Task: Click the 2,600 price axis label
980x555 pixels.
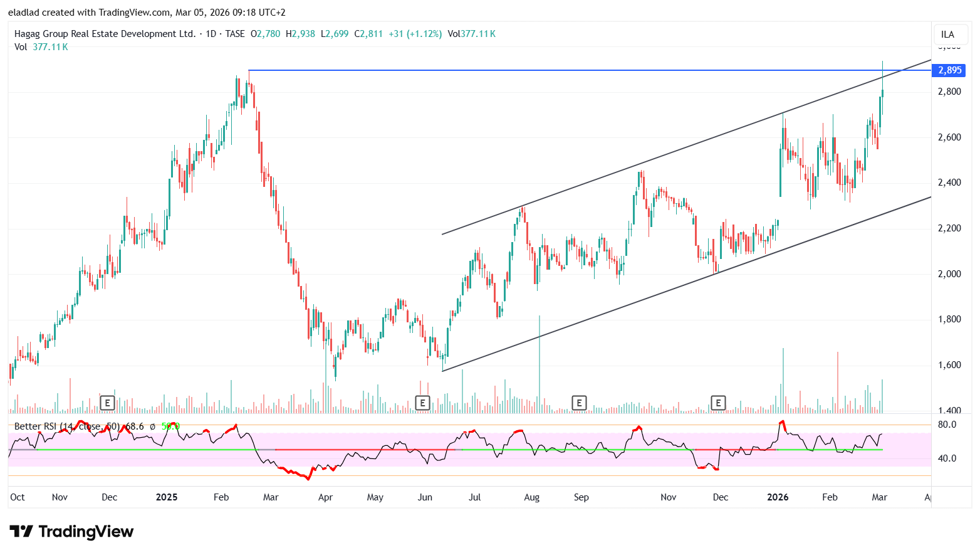Action: tap(949, 137)
